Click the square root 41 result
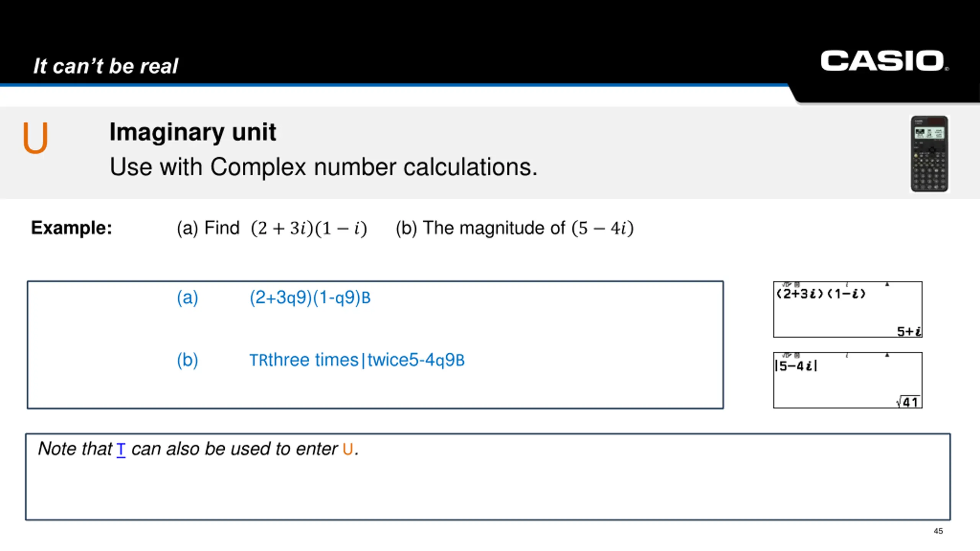The image size is (980, 551). coord(908,402)
